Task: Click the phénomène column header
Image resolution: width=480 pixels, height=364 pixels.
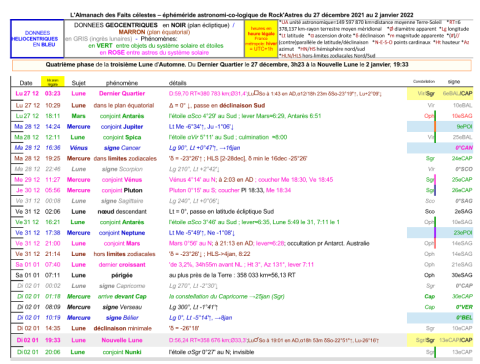Action: click(x=122, y=83)
